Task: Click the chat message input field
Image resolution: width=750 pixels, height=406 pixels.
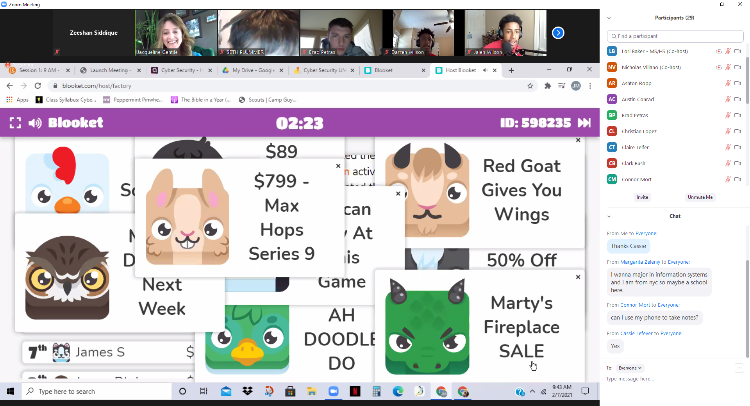Action: (x=670, y=379)
